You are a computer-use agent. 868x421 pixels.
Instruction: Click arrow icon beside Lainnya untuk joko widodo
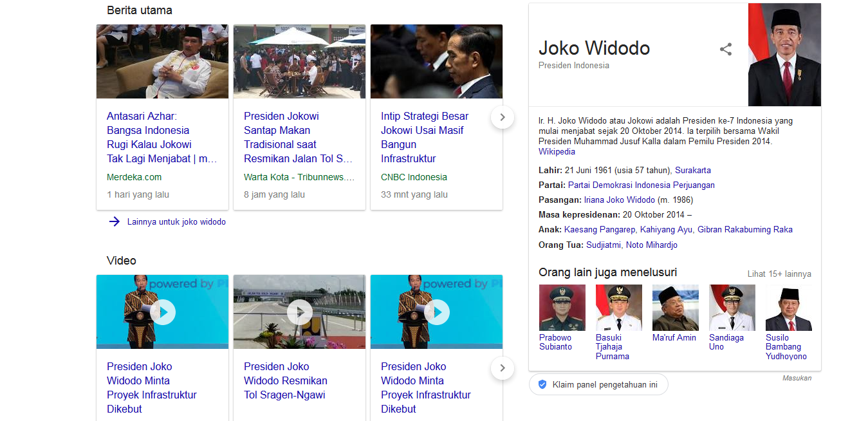(x=115, y=221)
